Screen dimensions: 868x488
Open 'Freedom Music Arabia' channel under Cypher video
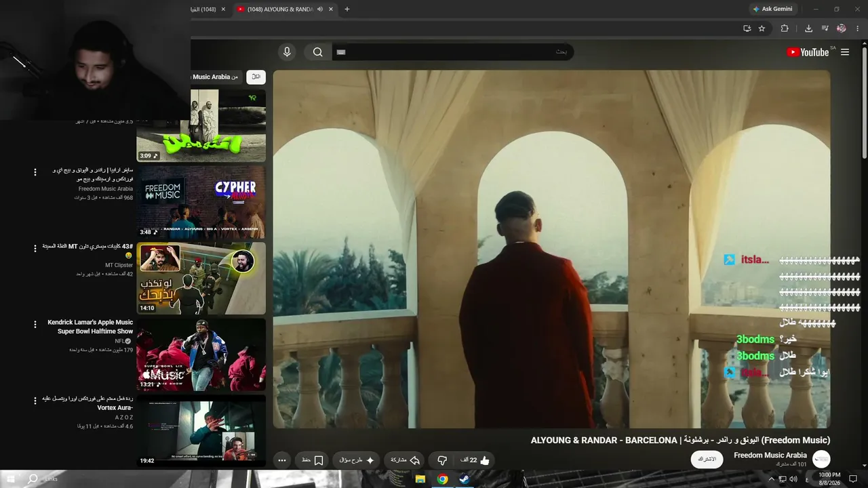coord(106,189)
